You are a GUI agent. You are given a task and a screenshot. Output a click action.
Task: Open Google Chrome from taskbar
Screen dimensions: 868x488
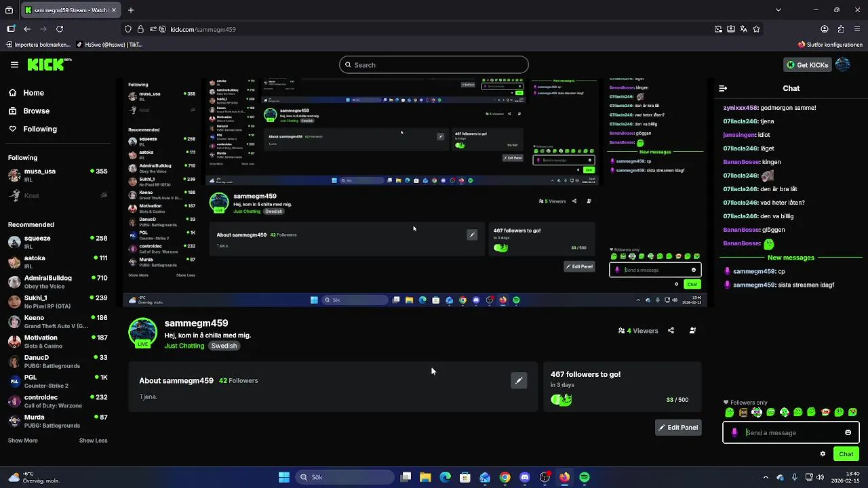coord(505,477)
